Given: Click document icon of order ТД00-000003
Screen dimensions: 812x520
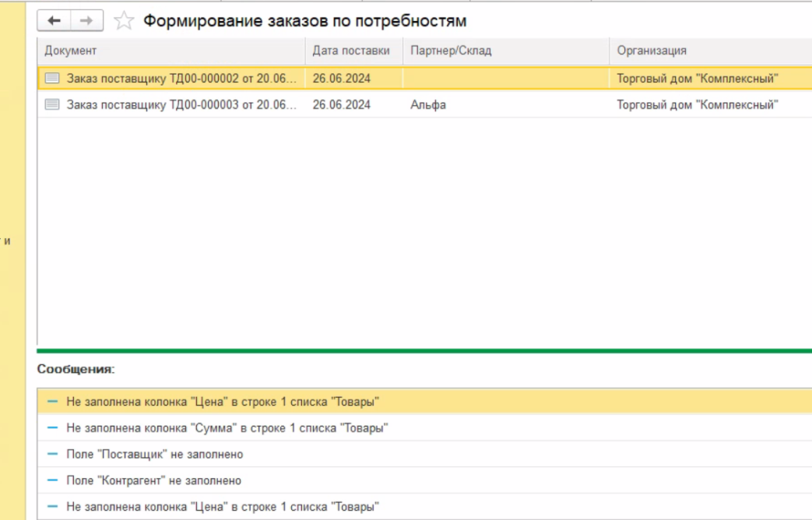Looking at the screenshot, I should (52, 104).
